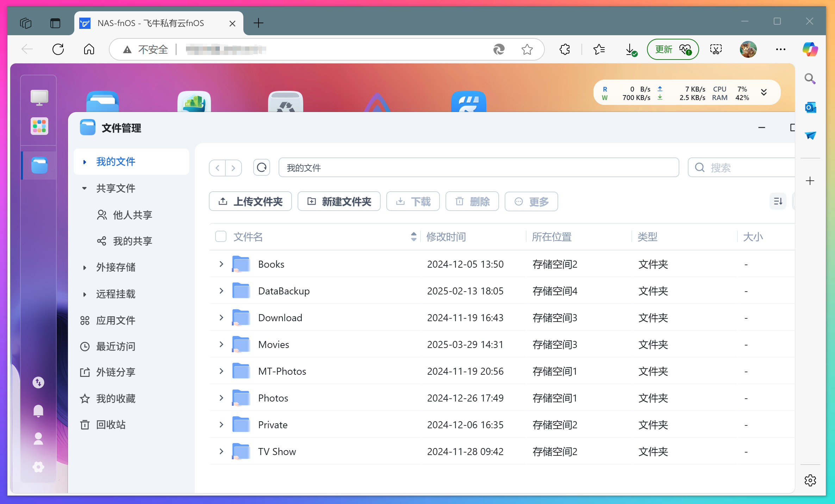Expand the Books folder row
This screenshot has width=835, height=504.
(x=221, y=264)
